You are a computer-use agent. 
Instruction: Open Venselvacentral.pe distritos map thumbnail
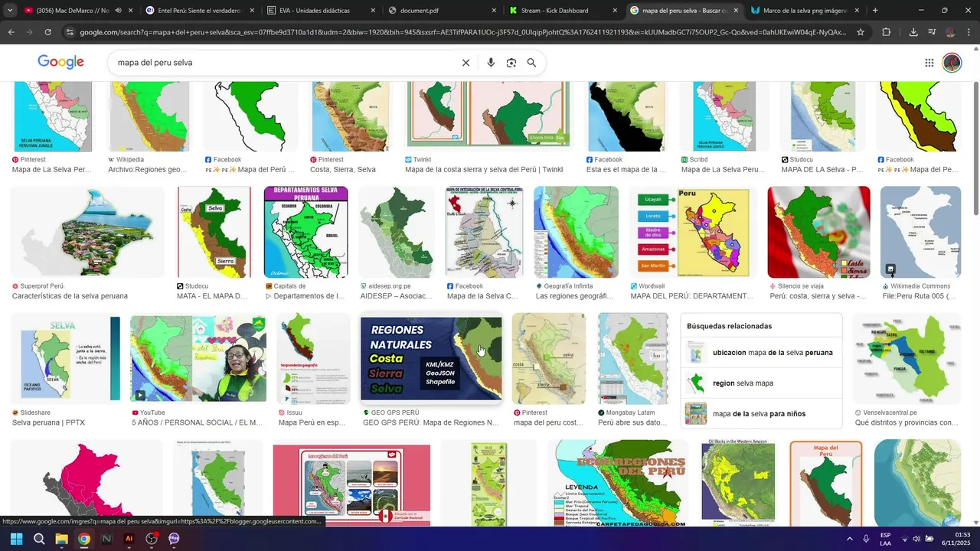(906, 359)
